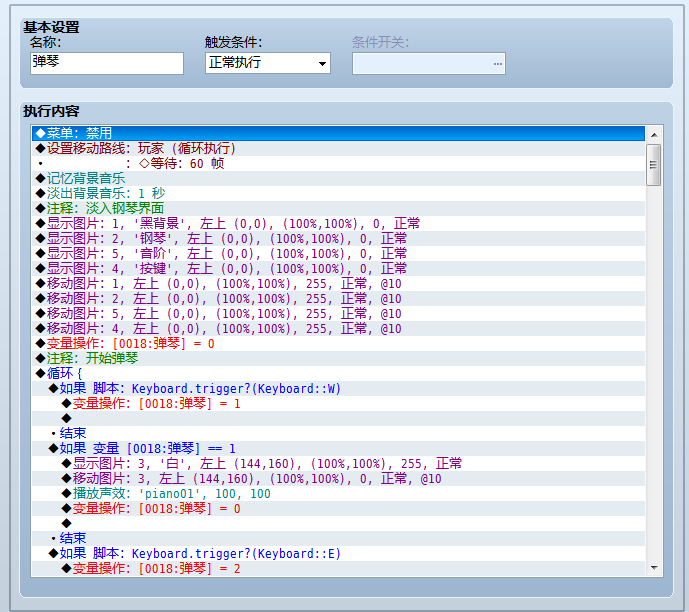The height and width of the screenshot is (612, 689).
Task: Select 如果 脚本: Keyboard.trigger?(Keyboard::E) row
Action: (338, 553)
